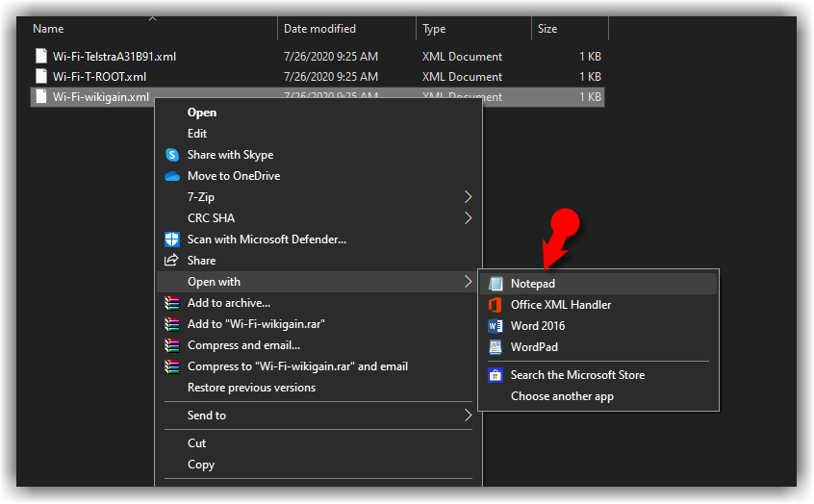Sort files by Name column header
This screenshot has width=814, height=504.
[48, 29]
